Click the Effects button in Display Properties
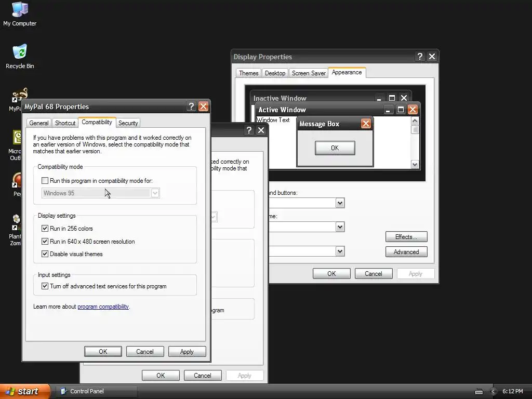The width and height of the screenshot is (532, 399). pyautogui.click(x=406, y=236)
